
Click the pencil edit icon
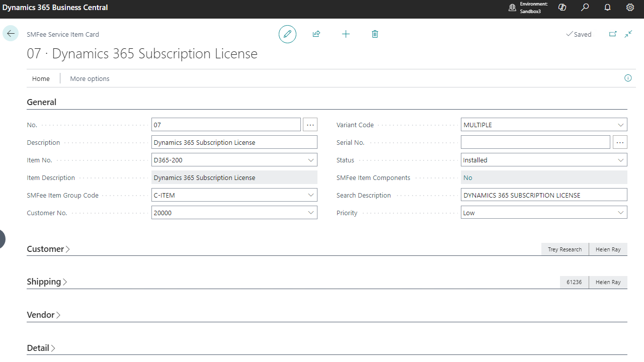coord(287,34)
